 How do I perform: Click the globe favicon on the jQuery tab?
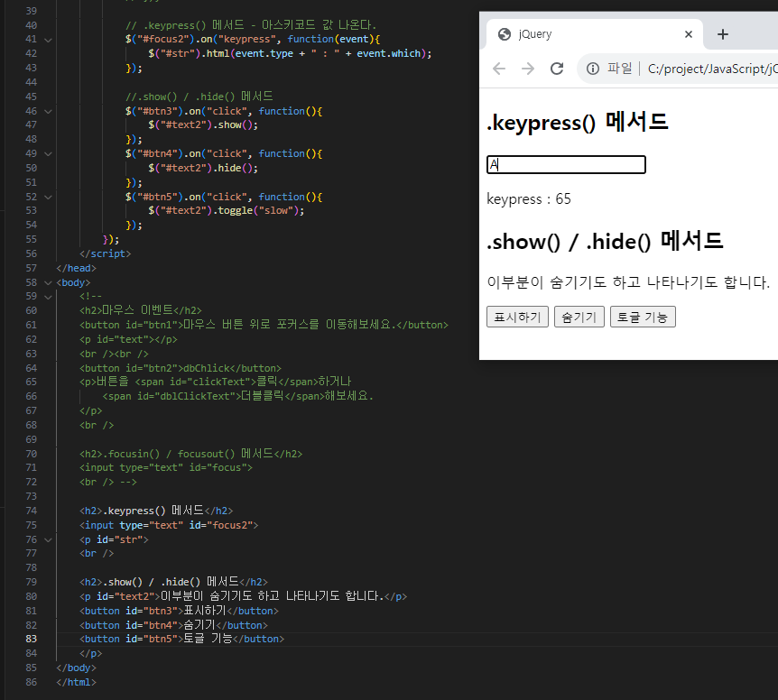pyautogui.click(x=505, y=34)
